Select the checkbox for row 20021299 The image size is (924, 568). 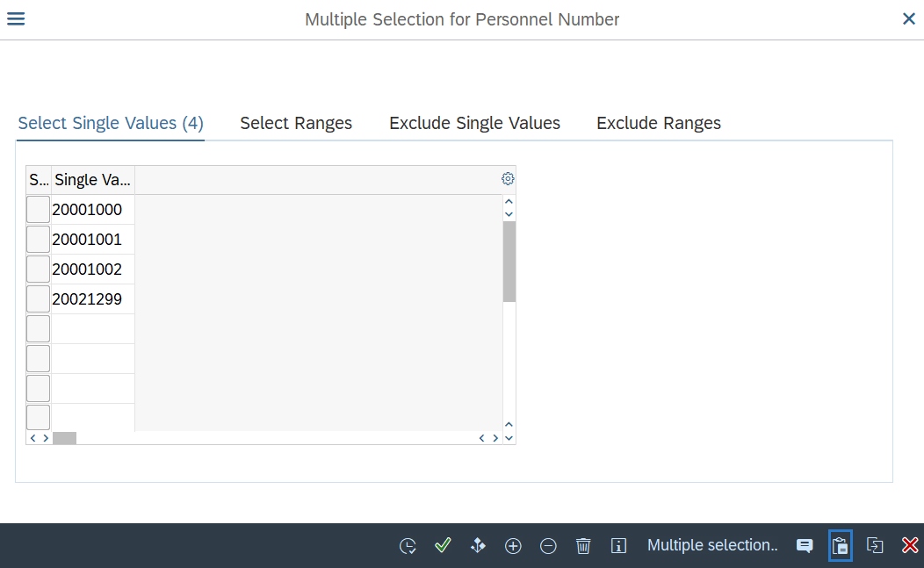pyautogui.click(x=38, y=298)
